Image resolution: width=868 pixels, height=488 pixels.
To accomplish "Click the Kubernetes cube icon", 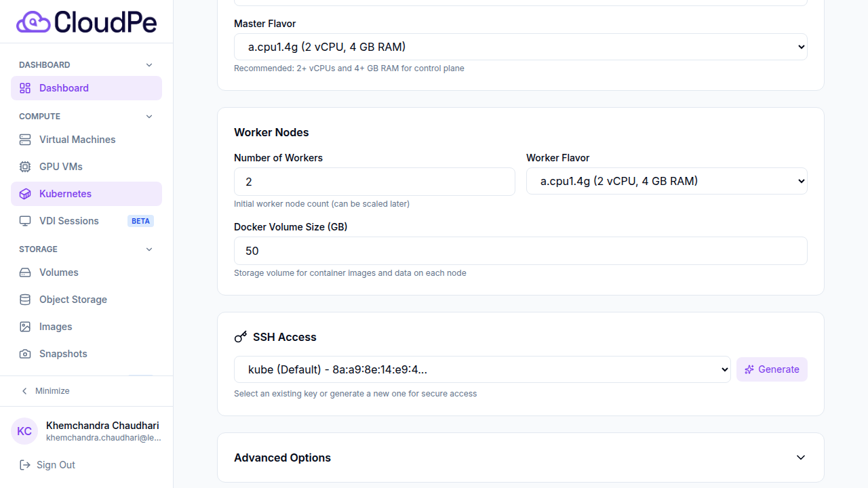I will point(25,194).
